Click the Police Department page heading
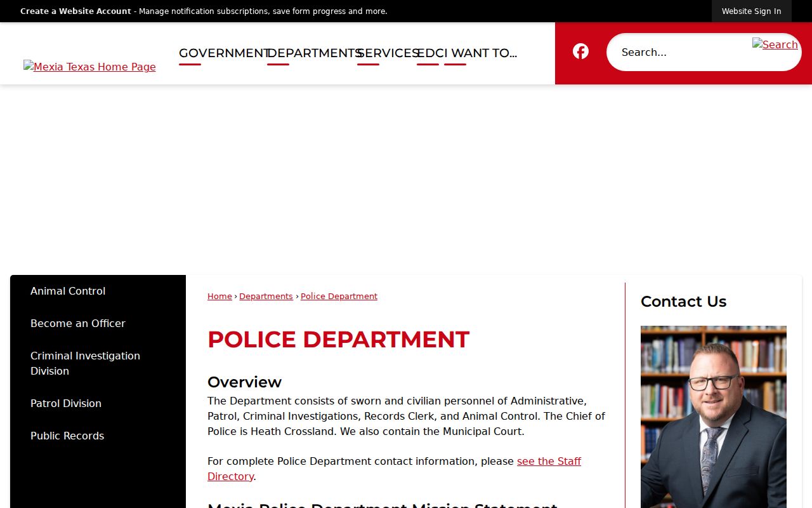Image resolution: width=812 pixels, height=508 pixels. pyautogui.click(x=338, y=340)
